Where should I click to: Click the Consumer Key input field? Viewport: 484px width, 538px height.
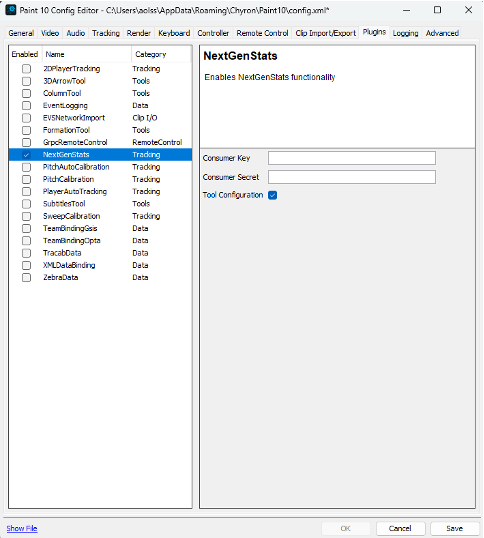pyautogui.click(x=352, y=158)
